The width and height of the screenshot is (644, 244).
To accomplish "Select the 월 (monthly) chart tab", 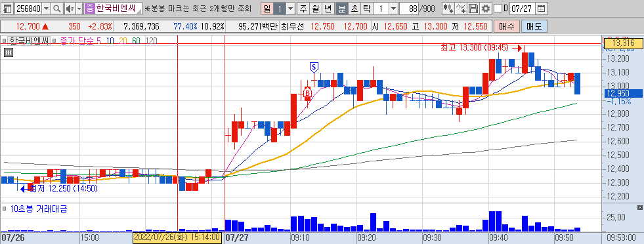I will point(315,9).
